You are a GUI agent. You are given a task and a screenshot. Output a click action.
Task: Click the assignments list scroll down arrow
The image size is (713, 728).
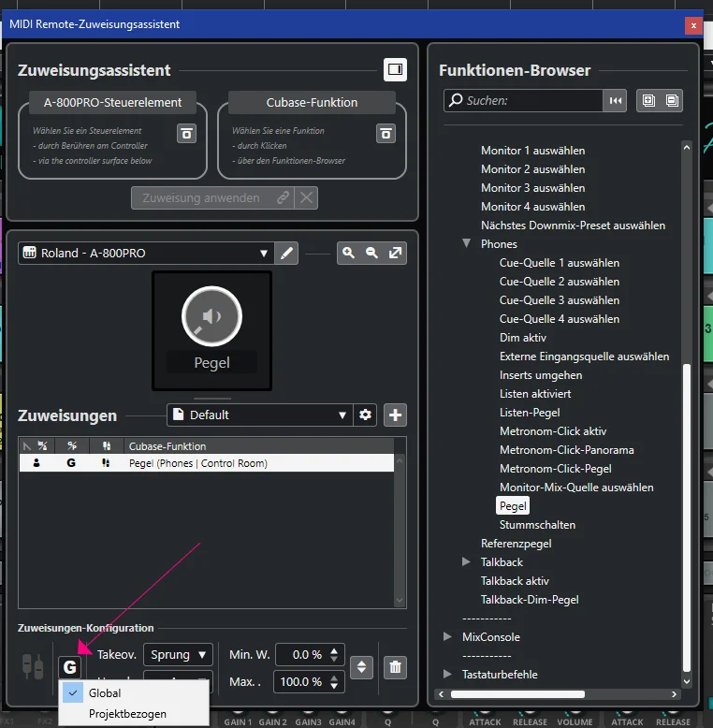click(400, 601)
